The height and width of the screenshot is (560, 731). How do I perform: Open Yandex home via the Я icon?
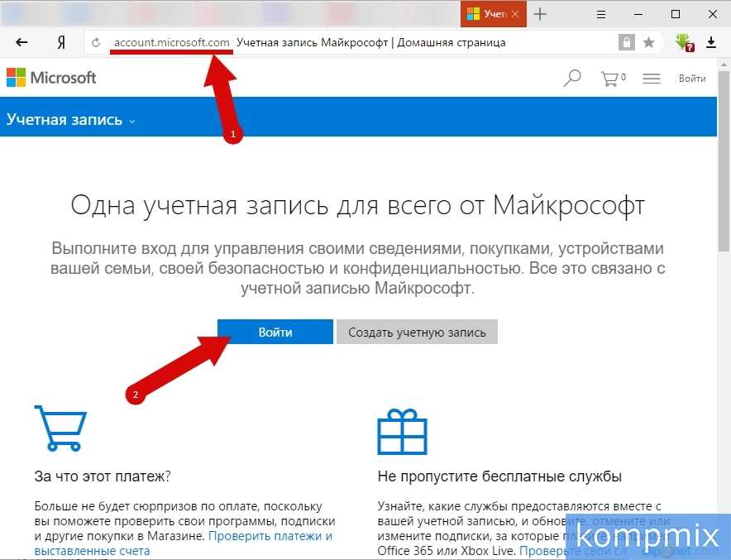[61, 43]
